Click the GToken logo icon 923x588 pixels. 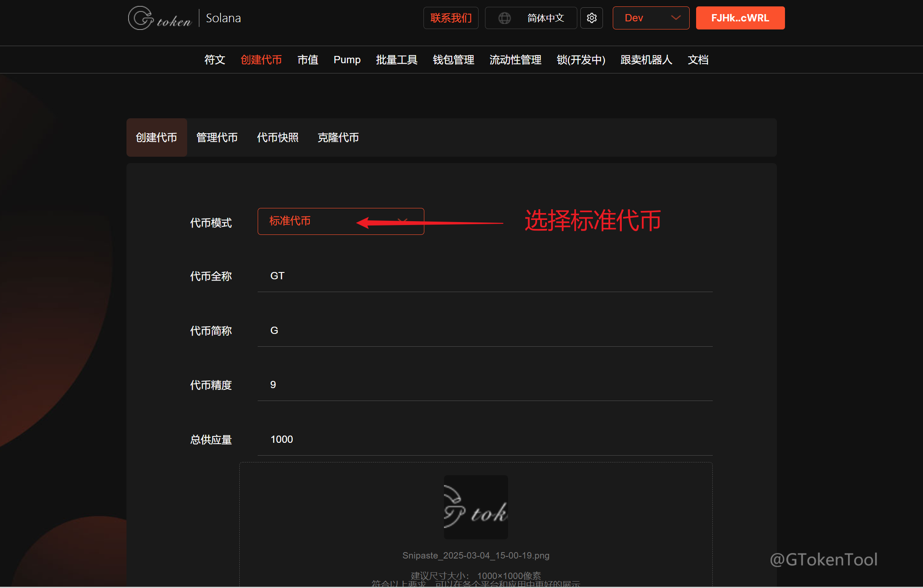141,18
